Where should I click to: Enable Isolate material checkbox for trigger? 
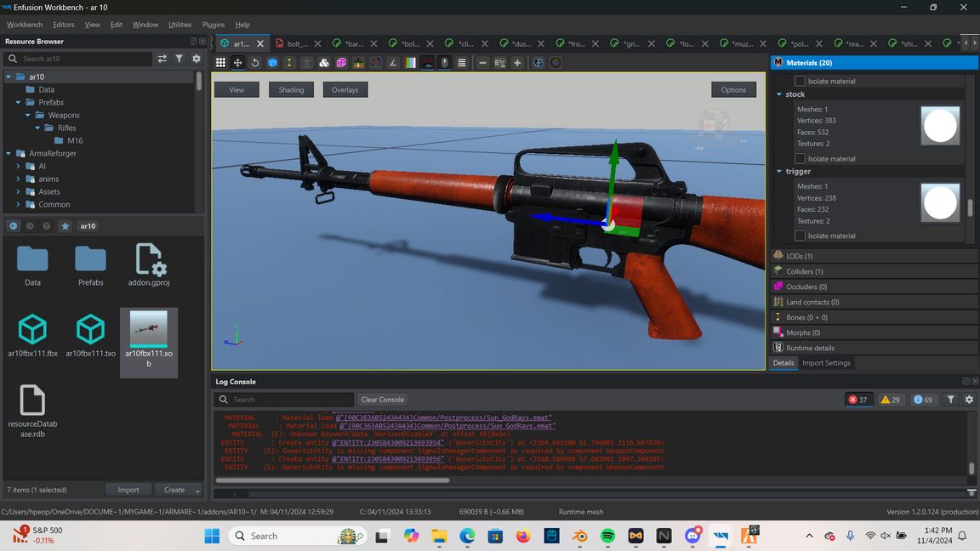coord(800,236)
